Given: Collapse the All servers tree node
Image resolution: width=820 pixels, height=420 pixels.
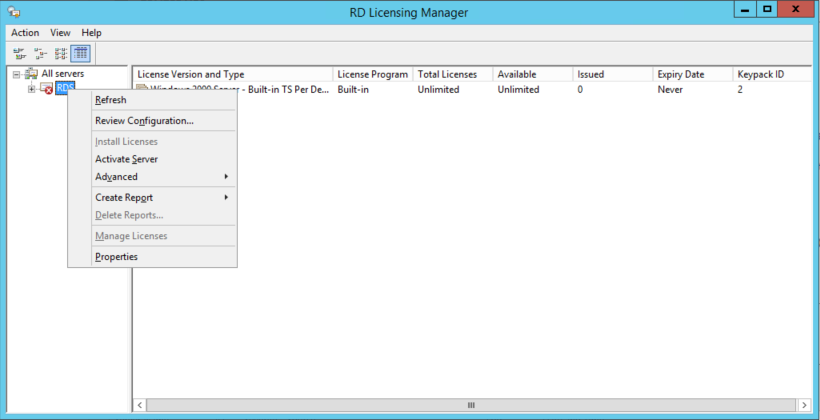Looking at the screenshot, I should click(x=17, y=74).
